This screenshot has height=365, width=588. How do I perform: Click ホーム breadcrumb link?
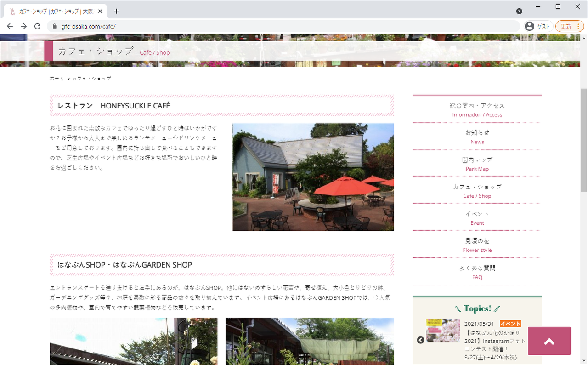(x=57, y=79)
